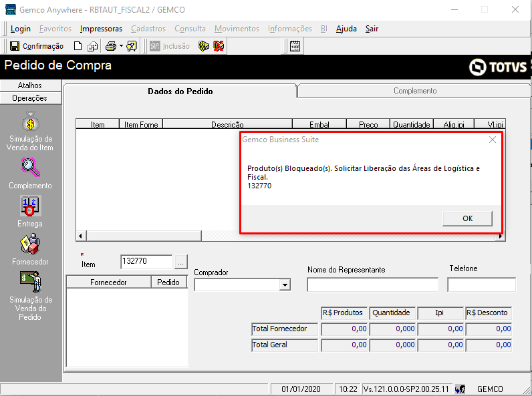Open the Informações menu
Viewport: 532px width, 396px height.
(x=290, y=29)
